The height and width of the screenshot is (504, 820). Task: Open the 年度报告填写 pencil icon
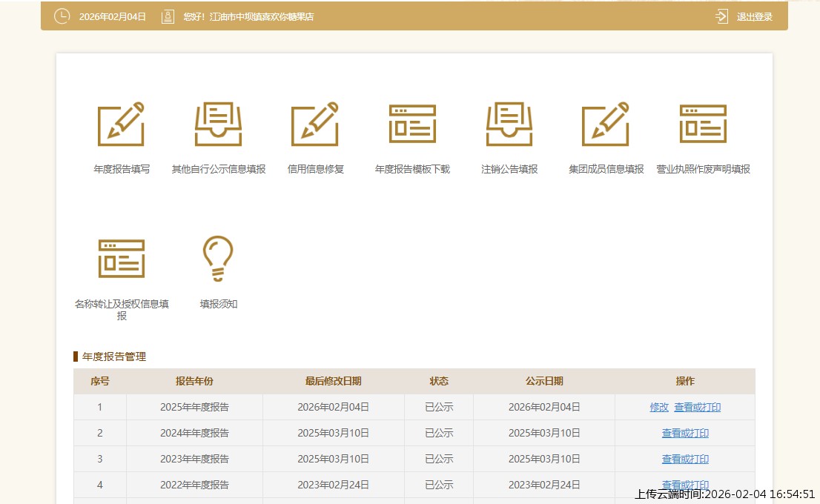tap(121, 125)
